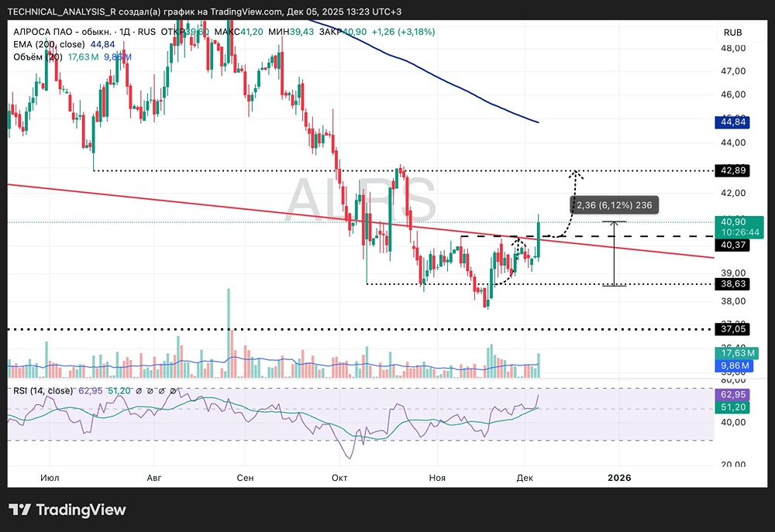Select the 42,89 resistance level label

point(732,170)
